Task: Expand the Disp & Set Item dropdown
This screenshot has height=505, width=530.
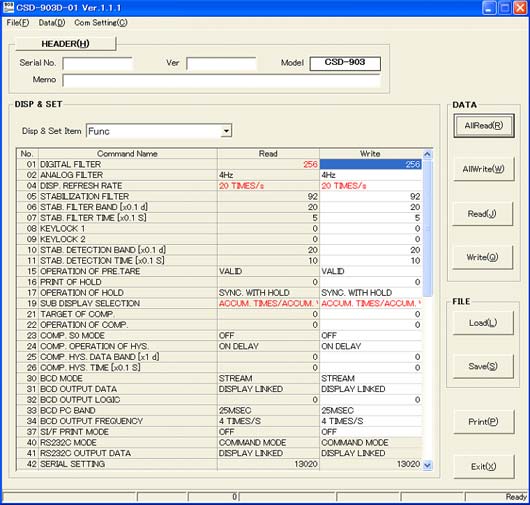Action: click(226, 131)
